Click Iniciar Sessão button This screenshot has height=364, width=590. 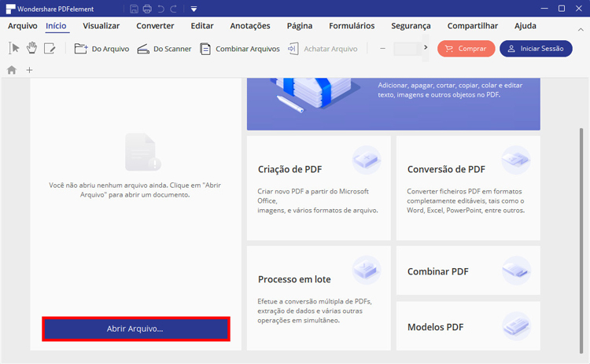(536, 49)
